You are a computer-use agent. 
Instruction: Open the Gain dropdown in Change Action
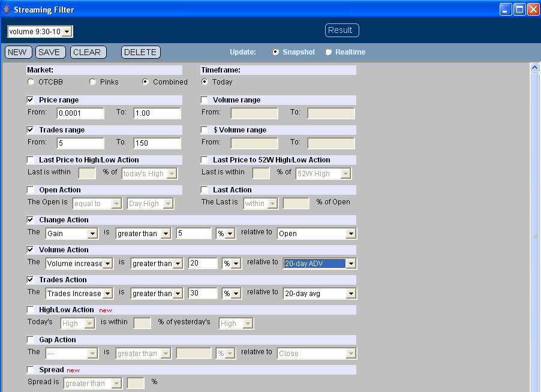pyautogui.click(x=71, y=233)
